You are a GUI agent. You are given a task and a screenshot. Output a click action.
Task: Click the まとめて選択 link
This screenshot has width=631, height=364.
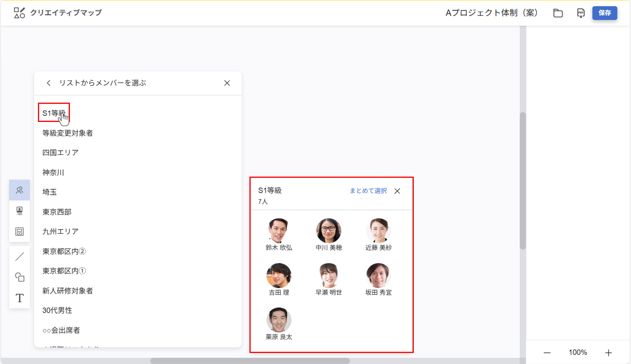pyautogui.click(x=368, y=191)
